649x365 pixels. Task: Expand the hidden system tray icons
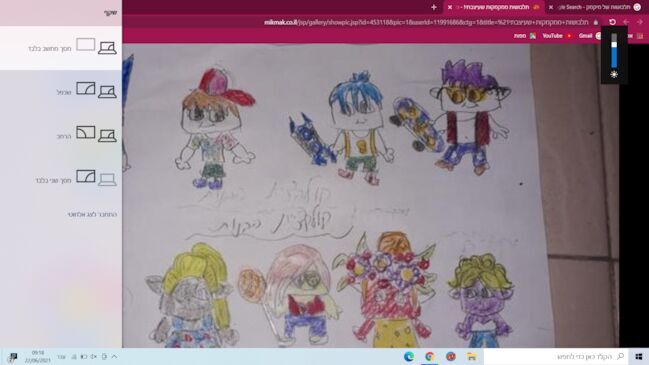coord(114,356)
